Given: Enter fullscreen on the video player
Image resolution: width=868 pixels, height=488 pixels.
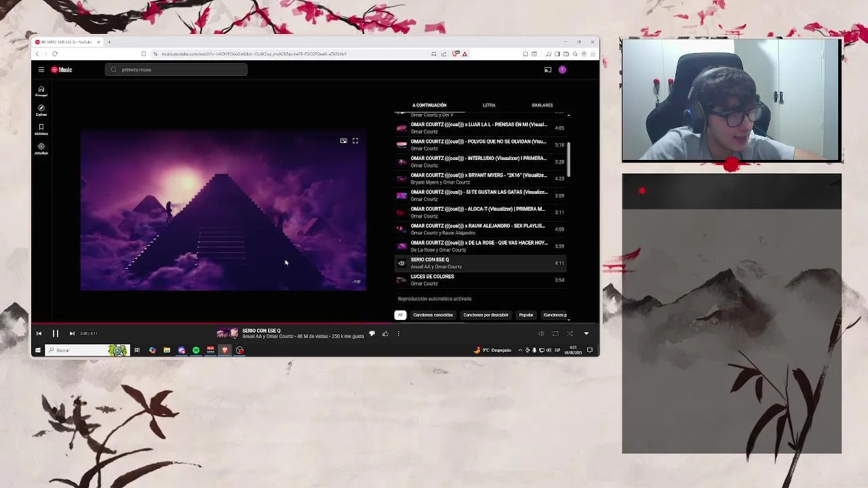Looking at the screenshot, I should coord(355,141).
